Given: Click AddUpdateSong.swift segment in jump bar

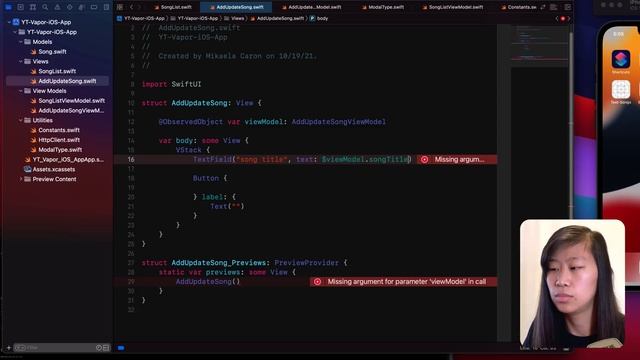Looking at the screenshot, I should click(x=277, y=18).
